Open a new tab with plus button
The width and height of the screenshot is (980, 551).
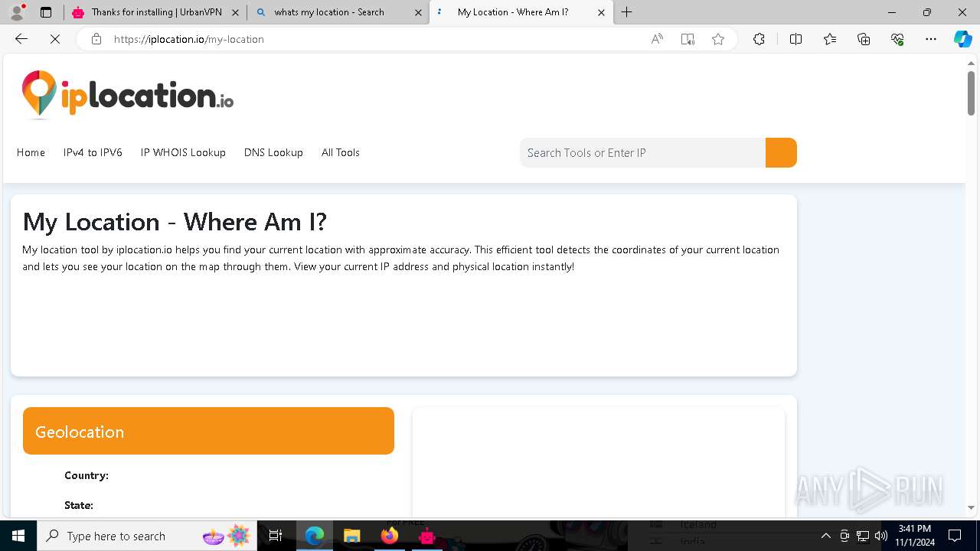pos(627,12)
